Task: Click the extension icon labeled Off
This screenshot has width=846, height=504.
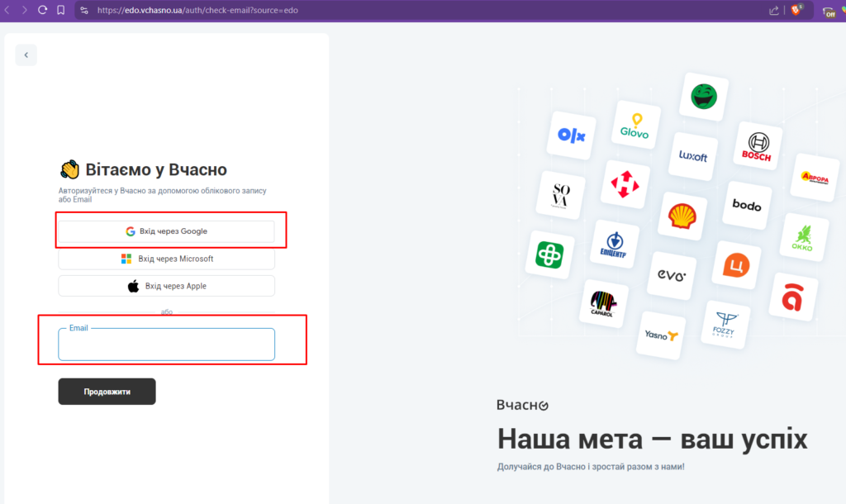Action: (x=829, y=12)
